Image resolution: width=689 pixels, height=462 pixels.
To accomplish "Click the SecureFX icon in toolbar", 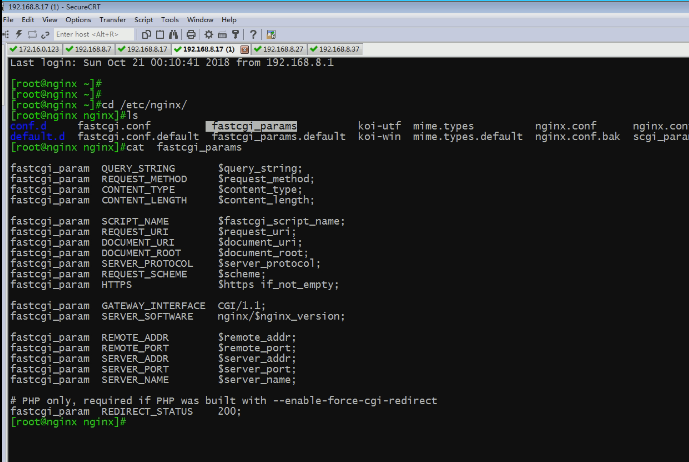I will tap(271, 34).
